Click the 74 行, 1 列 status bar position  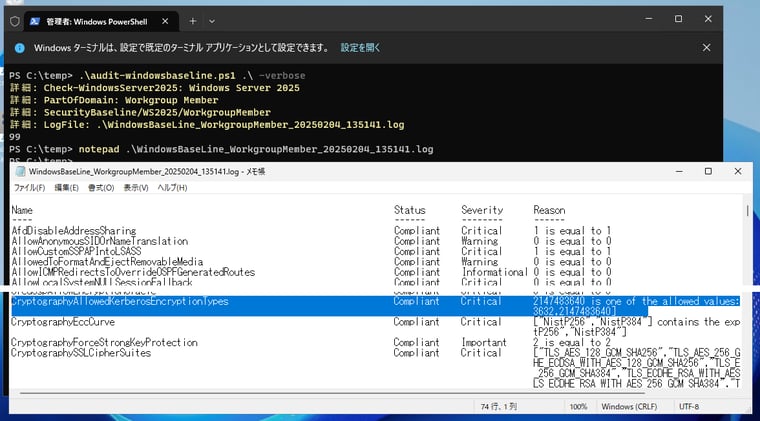498,407
